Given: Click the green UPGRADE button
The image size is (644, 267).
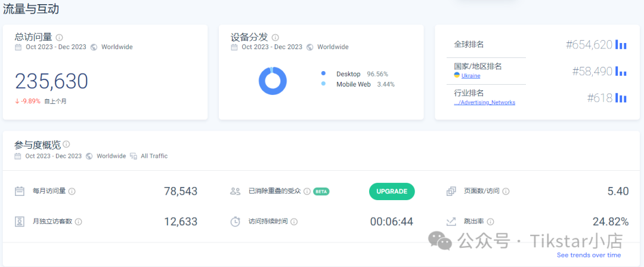Looking at the screenshot, I should coord(392,191).
